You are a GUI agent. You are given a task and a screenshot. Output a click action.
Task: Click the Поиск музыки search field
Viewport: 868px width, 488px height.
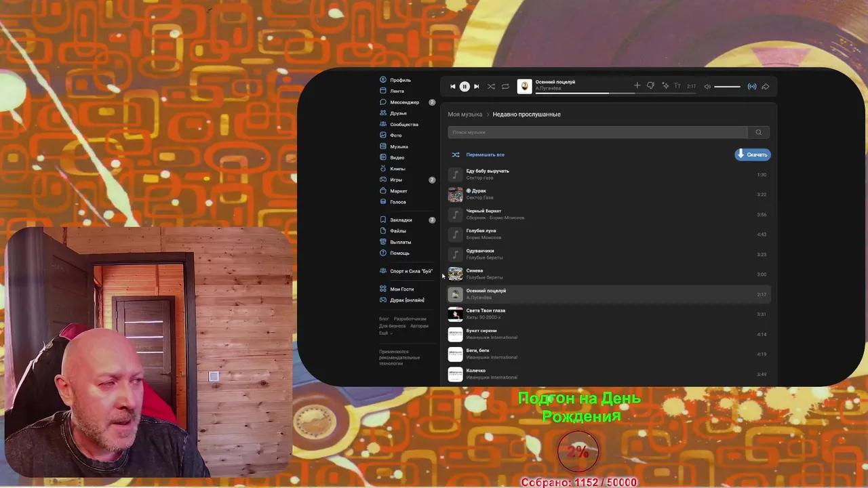pos(597,132)
